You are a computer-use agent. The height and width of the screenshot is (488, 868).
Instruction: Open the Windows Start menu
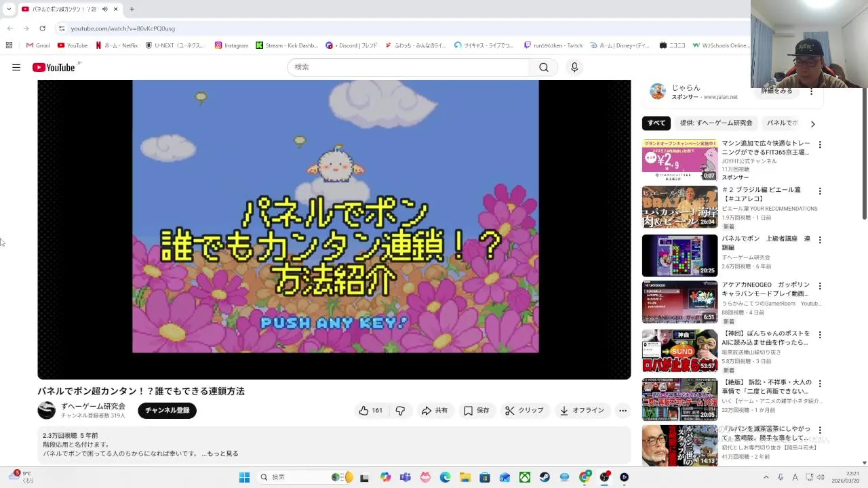pyautogui.click(x=244, y=477)
